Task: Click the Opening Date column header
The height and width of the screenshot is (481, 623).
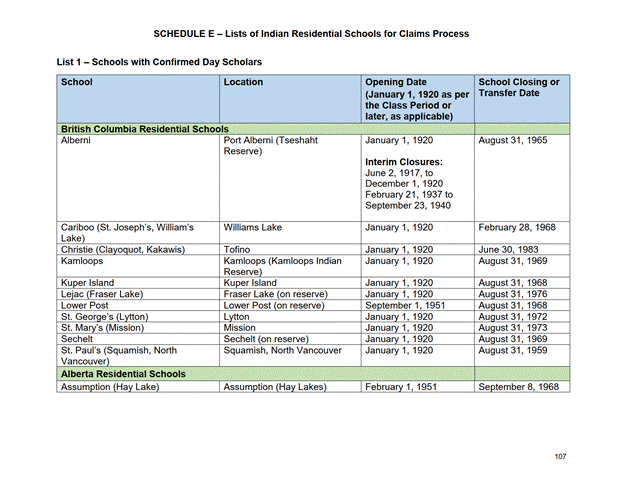Action: pyautogui.click(x=396, y=82)
